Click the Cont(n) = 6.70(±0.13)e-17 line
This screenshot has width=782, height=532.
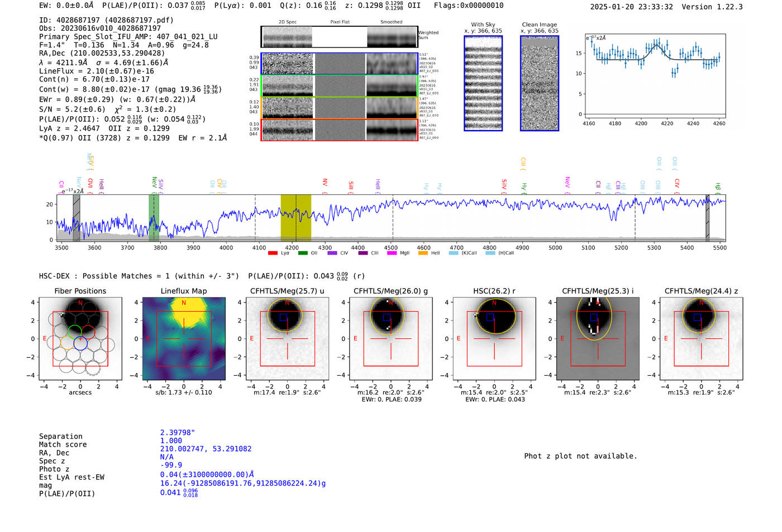94,79
